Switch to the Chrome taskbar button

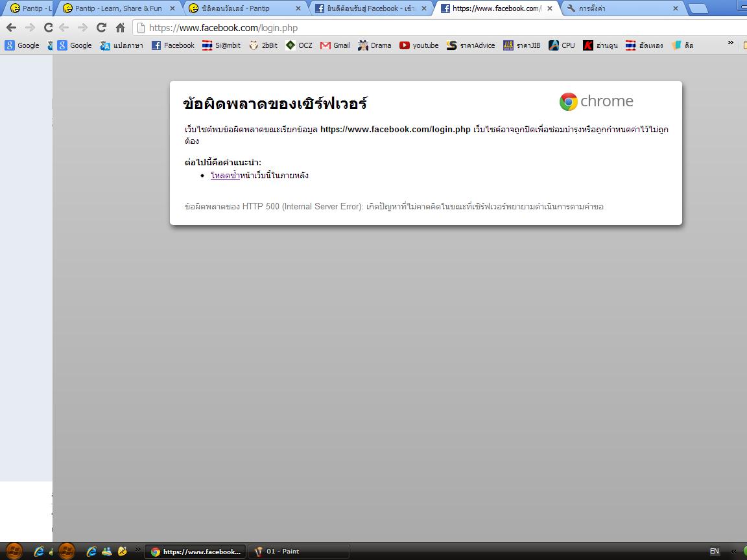pos(195,552)
